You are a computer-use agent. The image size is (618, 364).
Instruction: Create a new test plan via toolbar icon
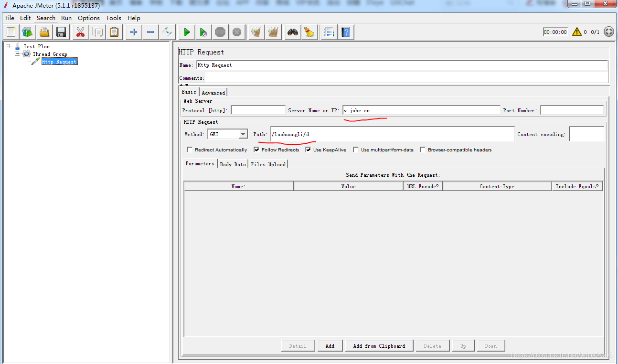pos(11,32)
